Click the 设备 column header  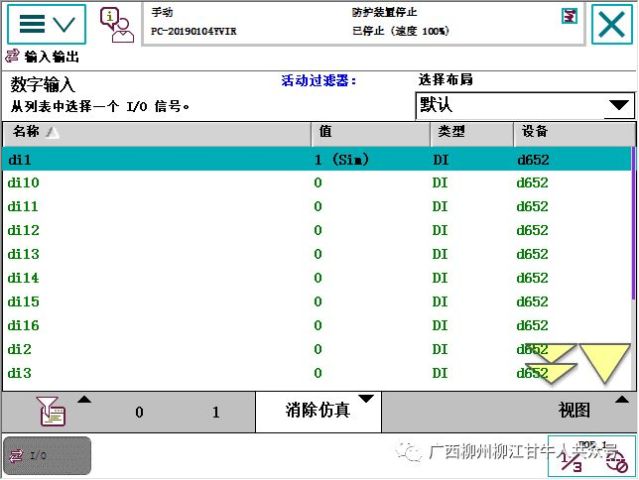click(574, 133)
